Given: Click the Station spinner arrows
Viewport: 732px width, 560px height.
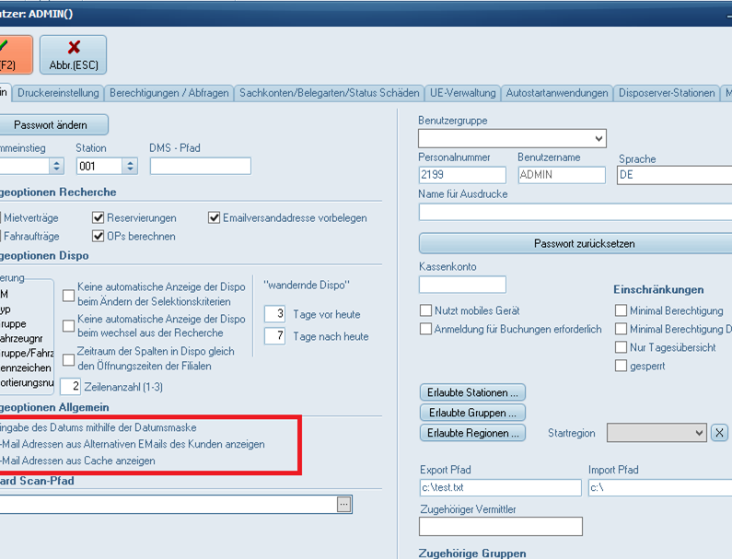Looking at the screenshot, I should [x=130, y=167].
